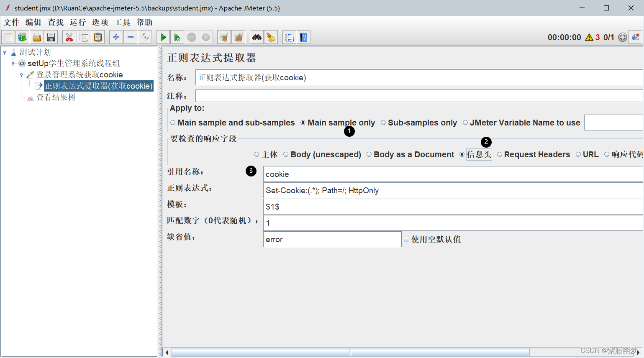Click the 引用名称 field containing cookie

(453, 174)
